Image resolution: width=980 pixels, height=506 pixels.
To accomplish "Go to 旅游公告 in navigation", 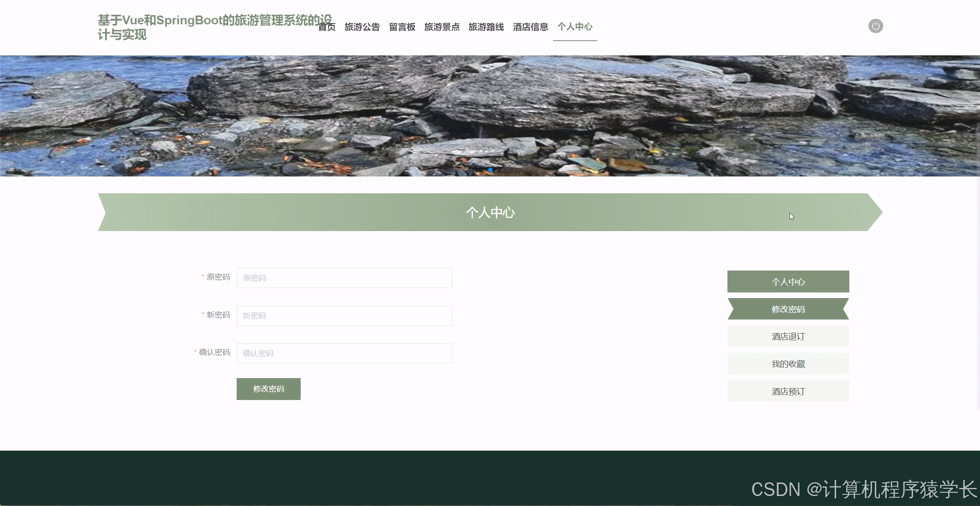I will [x=362, y=27].
